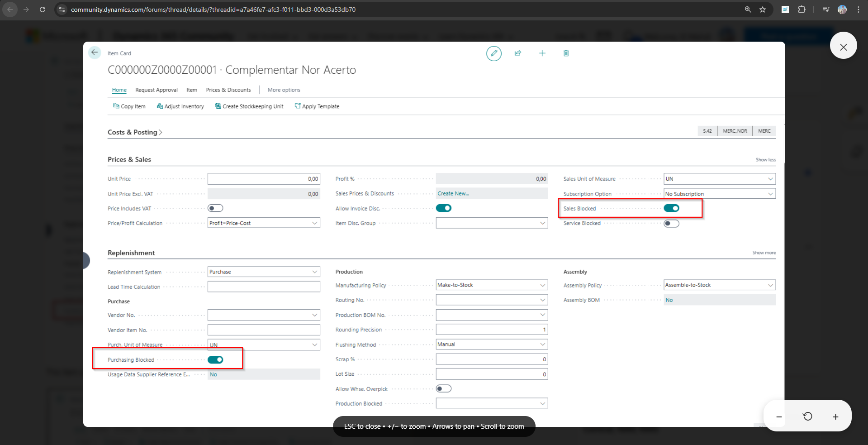This screenshot has width=868, height=445.
Task: Zoom out using the minus control
Action: 778,416
